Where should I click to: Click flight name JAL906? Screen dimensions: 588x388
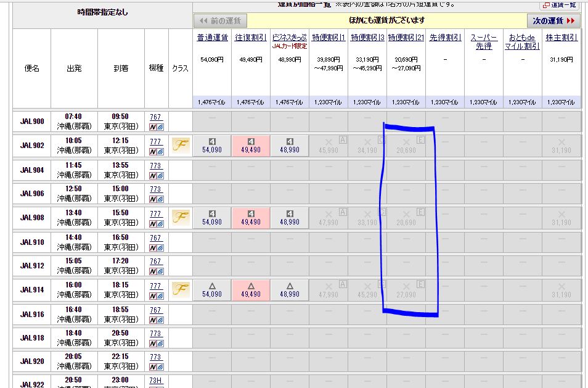pyautogui.click(x=32, y=194)
